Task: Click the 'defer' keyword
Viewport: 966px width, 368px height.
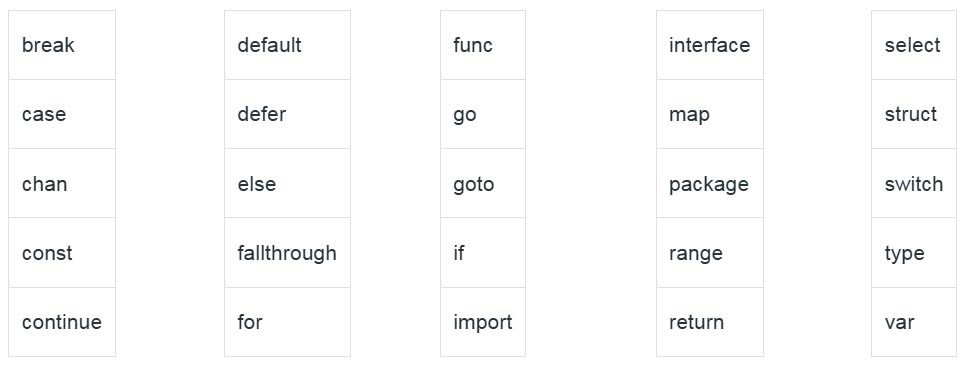Action: pos(262,114)
